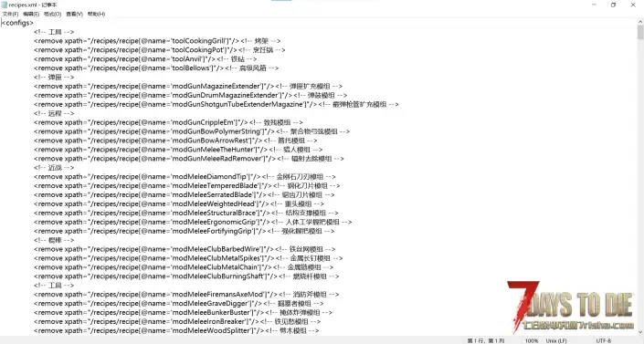
Task: Maximize or restore the Notepad window
Action: (x=613, y=5)
